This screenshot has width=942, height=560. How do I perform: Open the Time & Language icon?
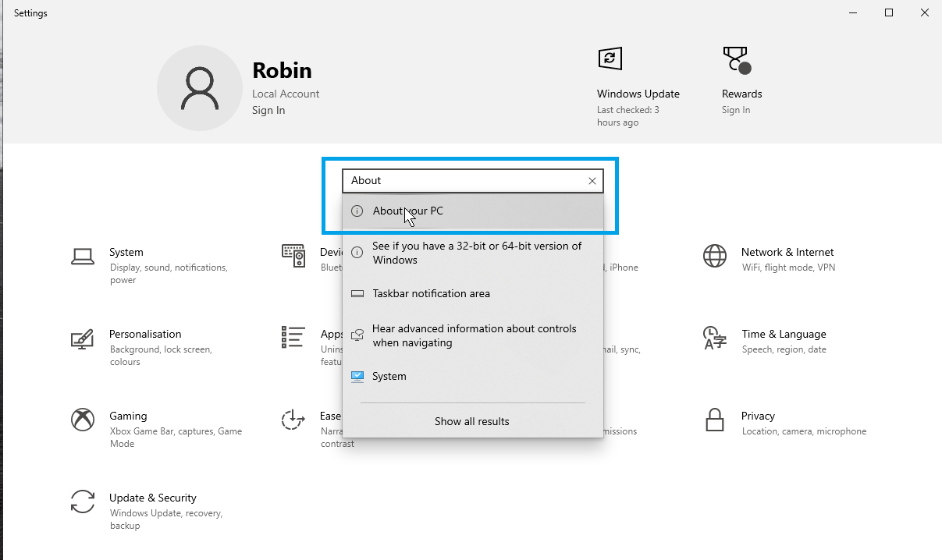click(715, 338)
